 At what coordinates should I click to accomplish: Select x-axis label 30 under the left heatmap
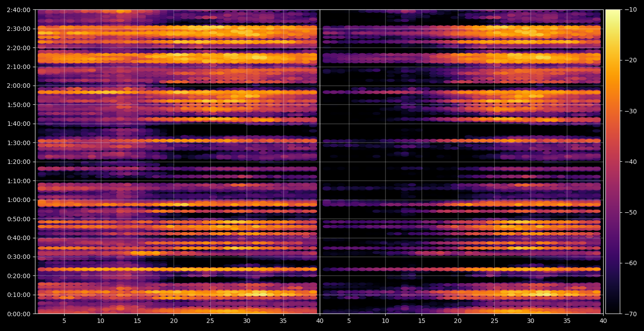(x=247, y=321)
